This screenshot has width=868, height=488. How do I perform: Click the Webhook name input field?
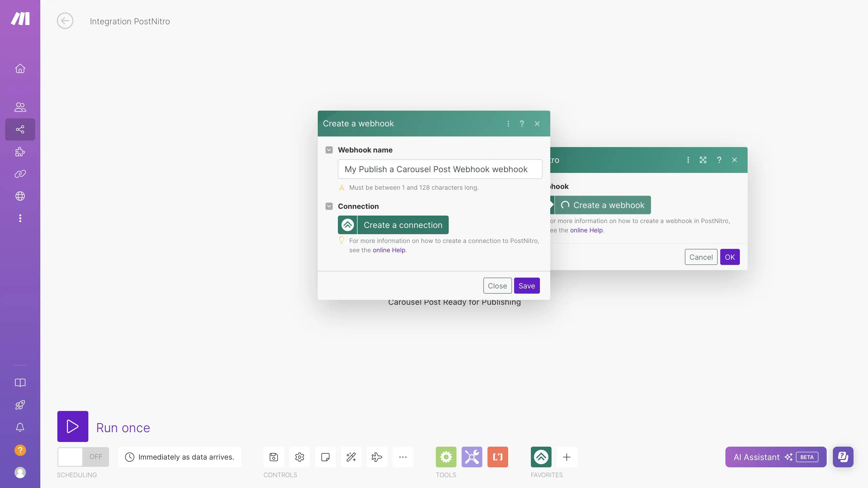(x=440, y=169)
